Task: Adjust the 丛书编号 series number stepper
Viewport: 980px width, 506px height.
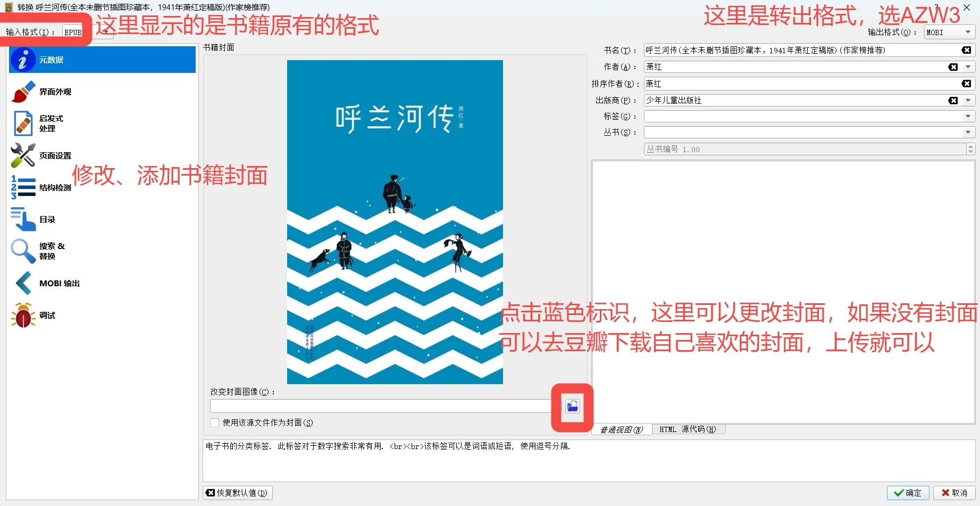Action: (x=971, y=149)
